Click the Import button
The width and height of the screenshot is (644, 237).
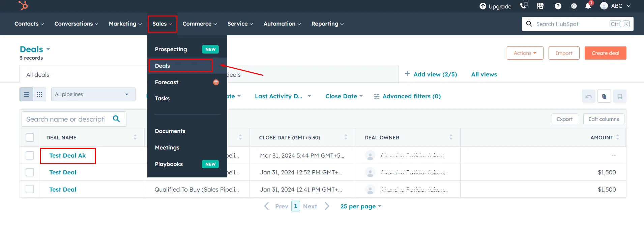(x=564, y=53)
